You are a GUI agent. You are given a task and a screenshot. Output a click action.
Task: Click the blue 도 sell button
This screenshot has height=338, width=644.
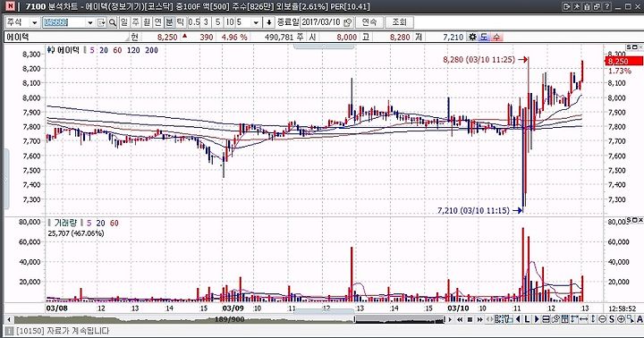pyautogui.click(x=484, y=37)
